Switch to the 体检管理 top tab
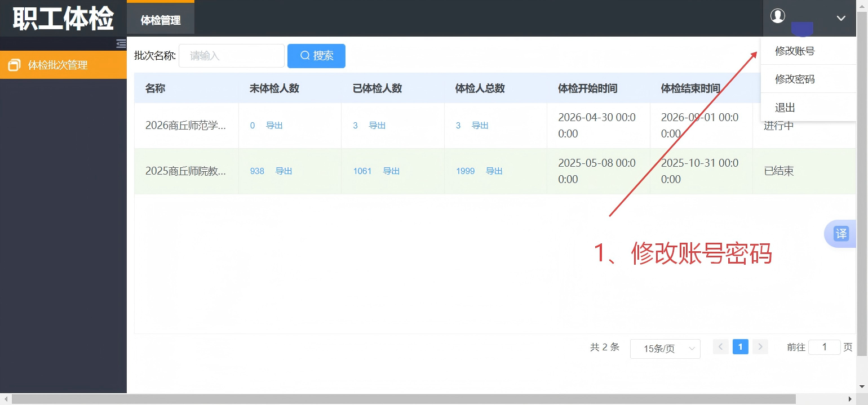This screenshot has width=868, height=405. coord(161,20)
